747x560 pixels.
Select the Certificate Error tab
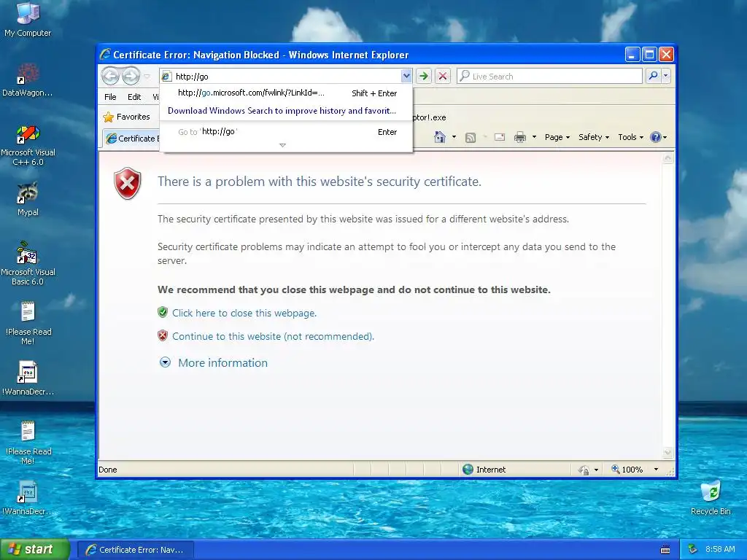point(131,138)
